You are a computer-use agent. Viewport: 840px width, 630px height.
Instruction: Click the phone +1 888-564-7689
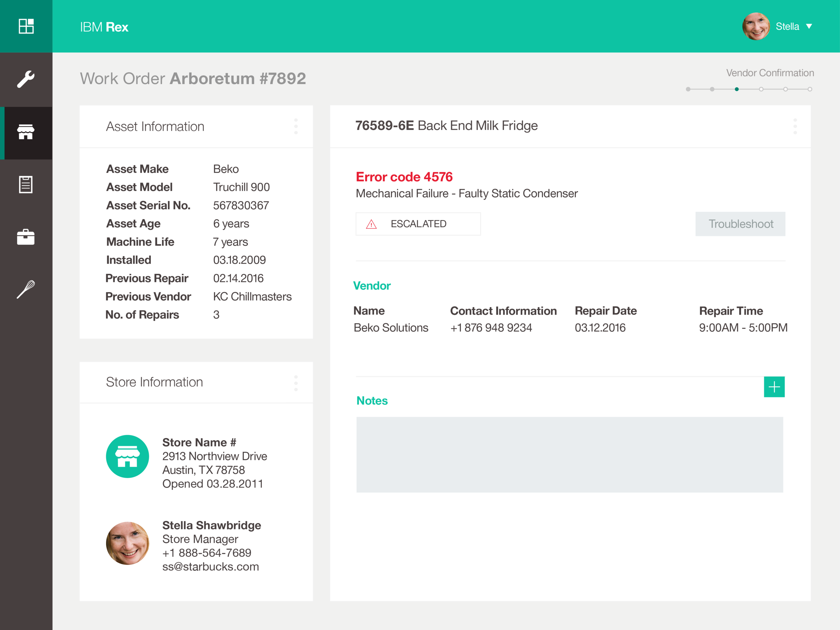(x=207, y=553)
